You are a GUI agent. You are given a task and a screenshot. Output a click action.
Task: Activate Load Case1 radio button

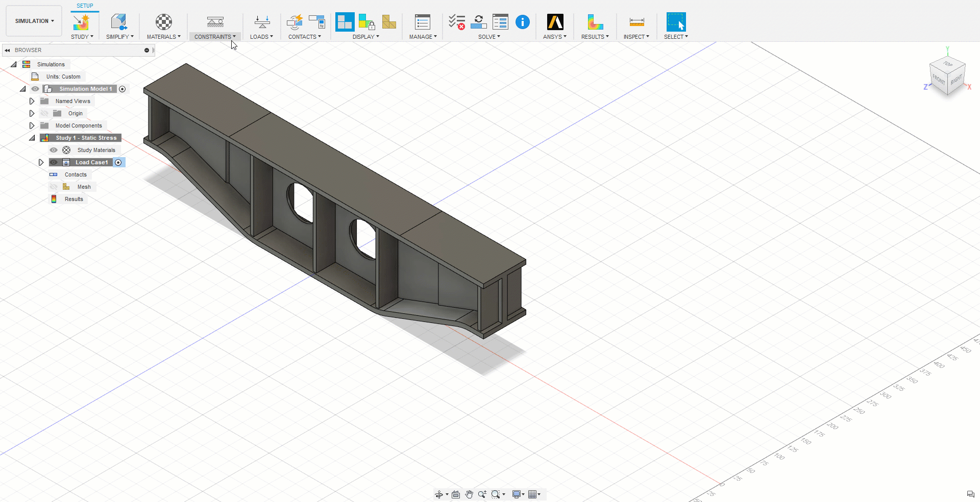point(118,162)
